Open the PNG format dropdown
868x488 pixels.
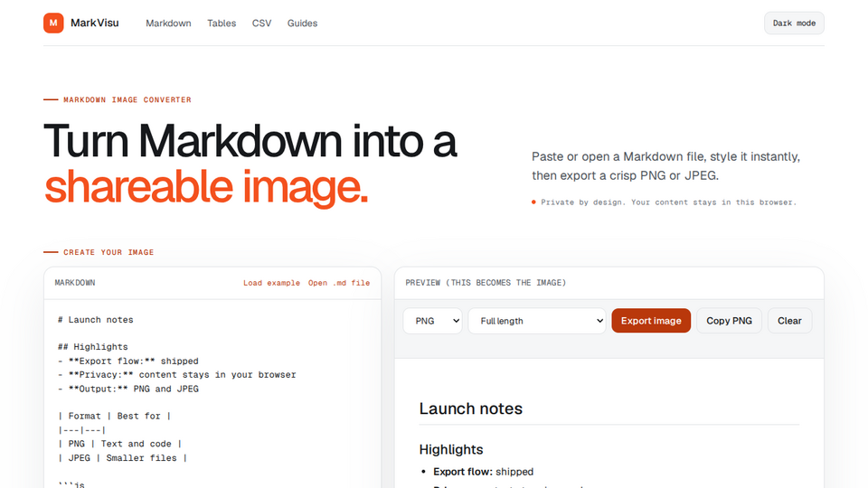point(432,321)
